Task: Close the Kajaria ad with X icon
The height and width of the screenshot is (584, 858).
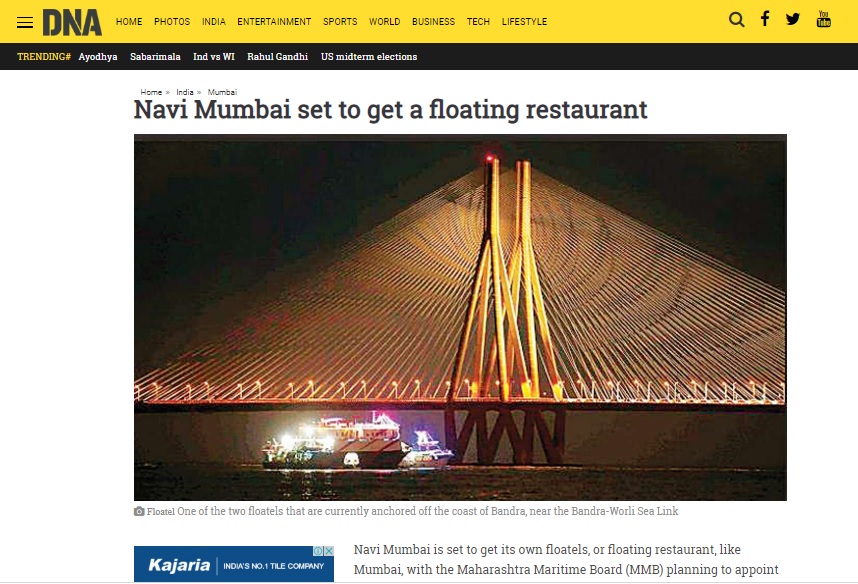Action: 329,551
